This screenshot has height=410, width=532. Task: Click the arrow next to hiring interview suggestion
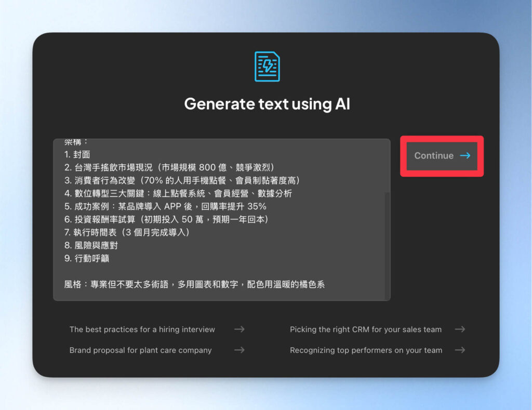click(239, 329)
